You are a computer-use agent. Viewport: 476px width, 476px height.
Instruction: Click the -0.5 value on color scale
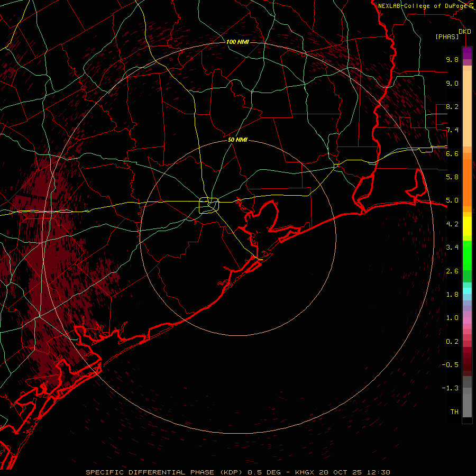(x=450, y=365)
